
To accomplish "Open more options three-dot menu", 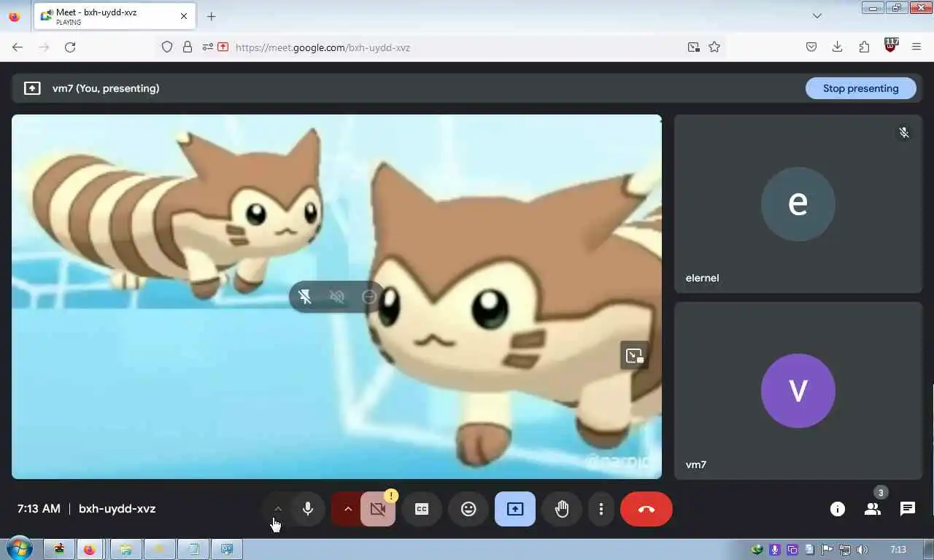I will click(601, 509).
